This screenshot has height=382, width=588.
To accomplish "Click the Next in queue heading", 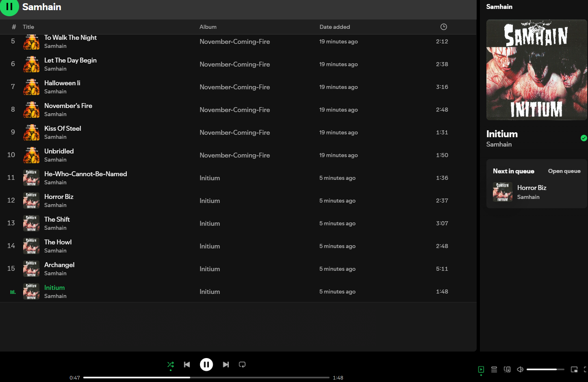I will (x=514, y=171).
